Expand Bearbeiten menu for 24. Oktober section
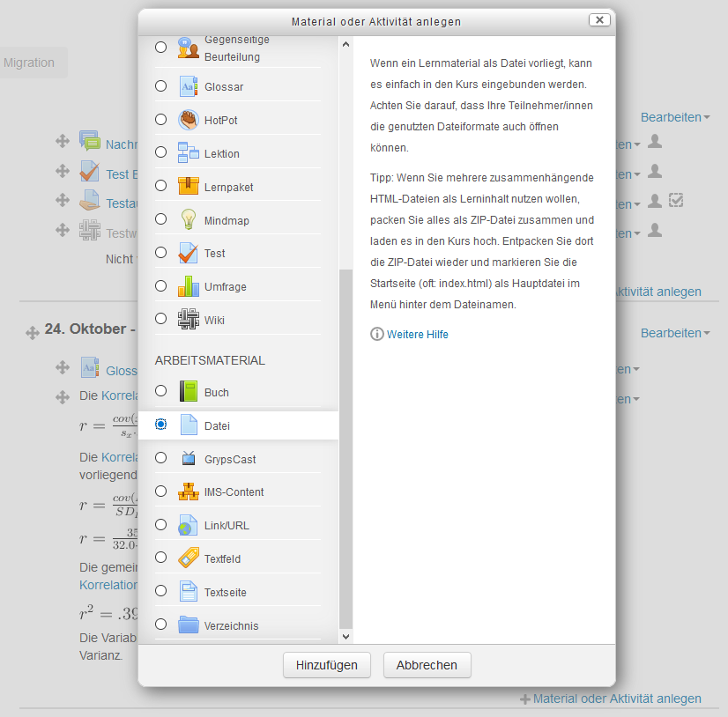The width and height of the screenshot is (728, 717). 675,333
